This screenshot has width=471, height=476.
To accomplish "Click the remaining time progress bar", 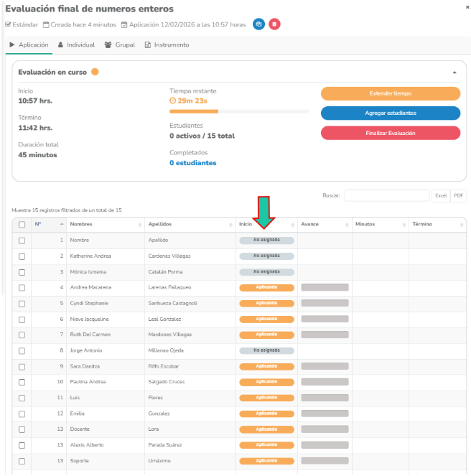I will click(x=238, y=112).
